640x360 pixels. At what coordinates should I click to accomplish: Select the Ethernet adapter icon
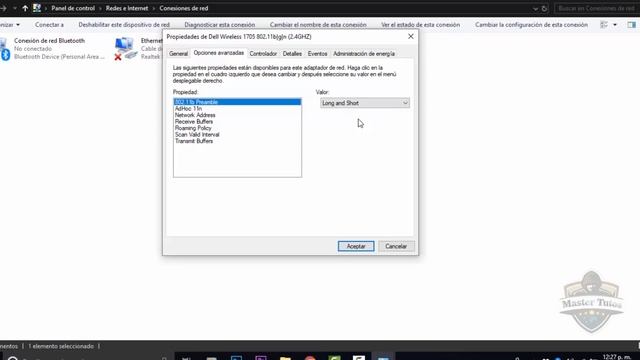point(125,49)
